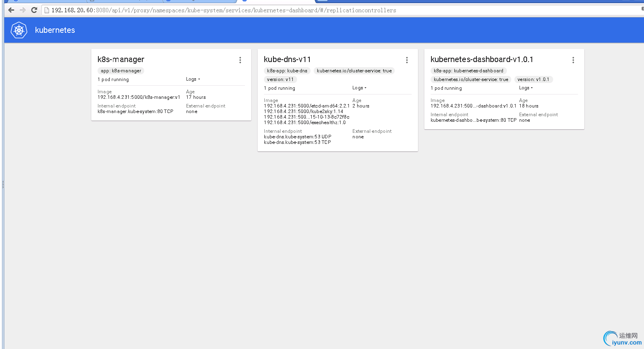This screenshot has width=644, height=349.
Task: Select the 'version: v11' label chip
Action: click(281, 79)
